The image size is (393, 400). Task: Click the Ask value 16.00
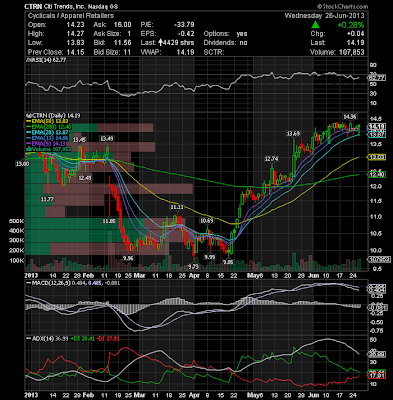[122, 25]
